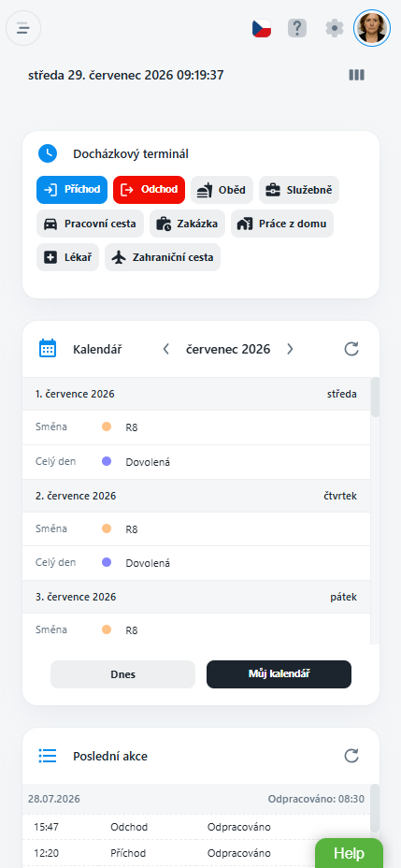The image size is (401, 868).
Task: Select the Zahraniční cesta button
Action: pos(163,257)
